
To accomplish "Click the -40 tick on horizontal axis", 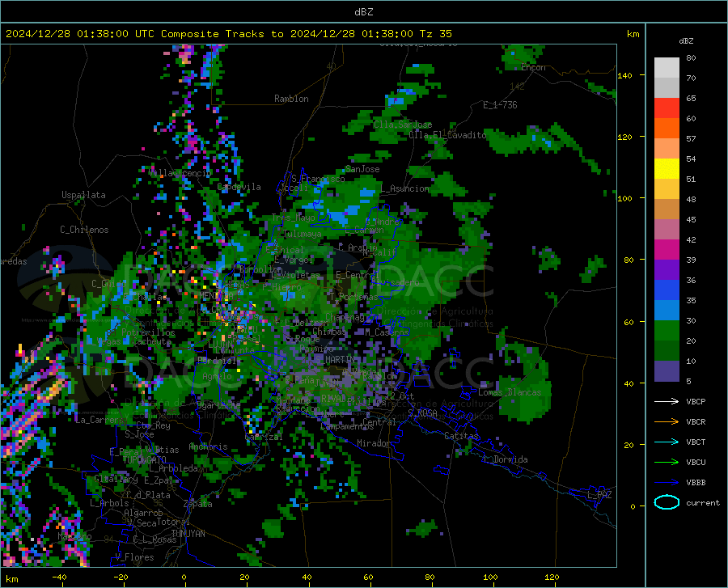I will 59,577.
